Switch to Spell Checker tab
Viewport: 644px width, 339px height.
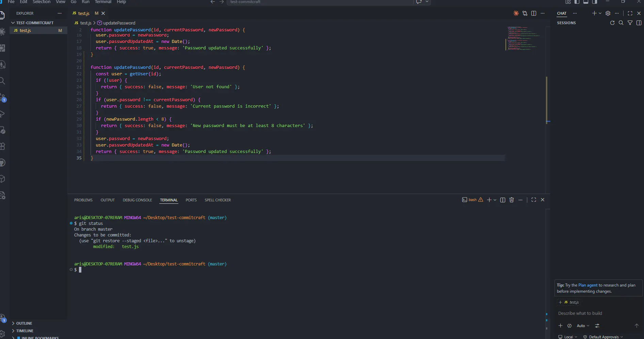[218, 200]
